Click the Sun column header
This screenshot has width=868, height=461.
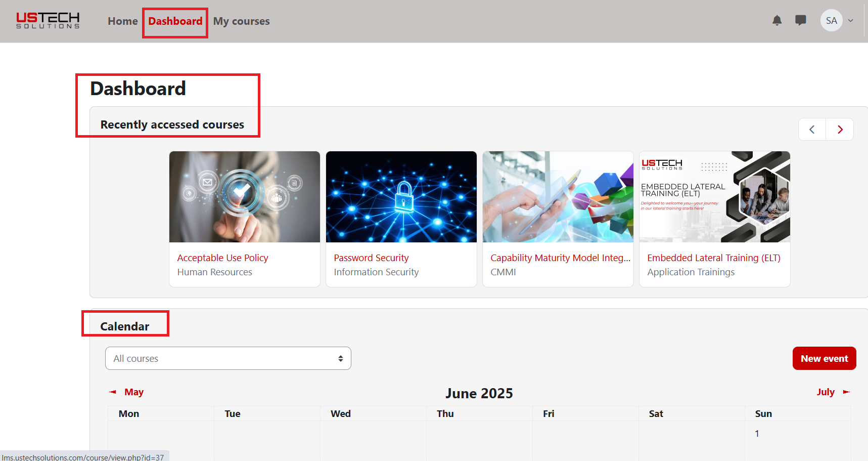click(763, 414)
